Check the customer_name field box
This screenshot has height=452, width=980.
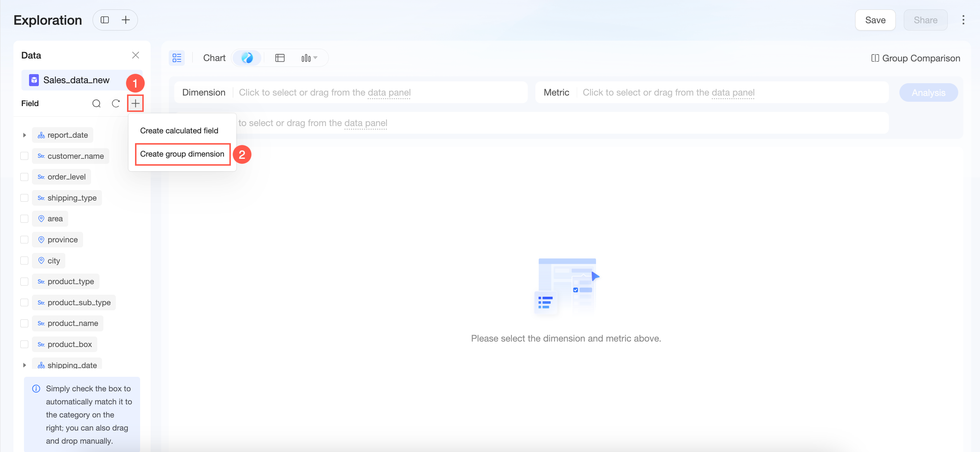coord(24,156)
